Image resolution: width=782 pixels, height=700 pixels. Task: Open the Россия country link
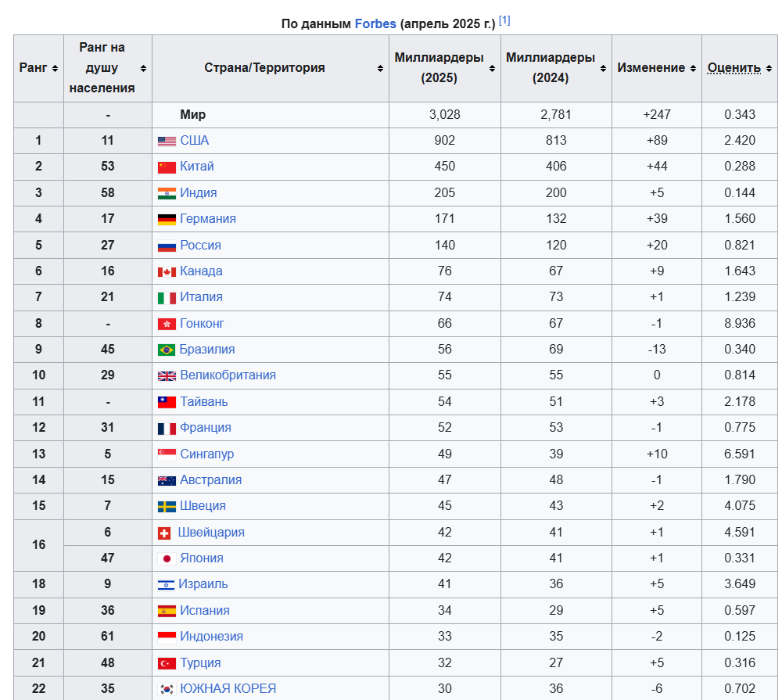tap(200, 246)
